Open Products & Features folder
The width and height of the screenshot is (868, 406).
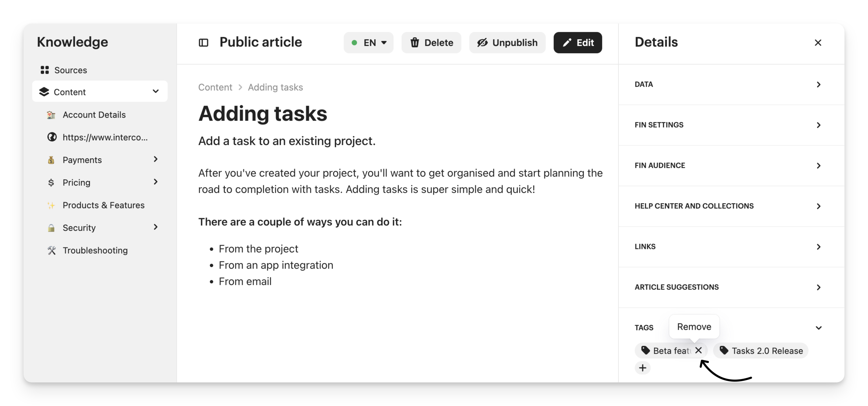point(103,205)
